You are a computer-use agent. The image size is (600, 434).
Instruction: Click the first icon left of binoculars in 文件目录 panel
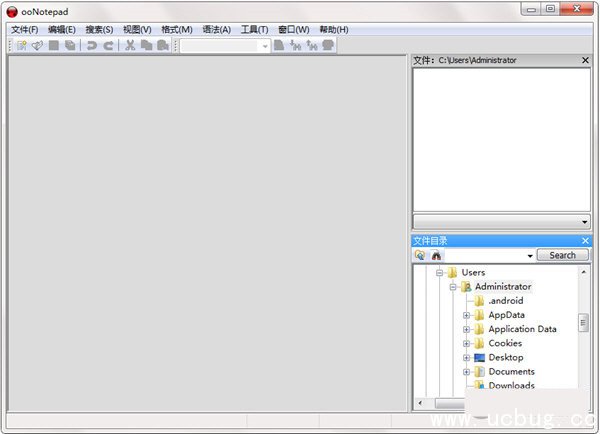[420, 255]
